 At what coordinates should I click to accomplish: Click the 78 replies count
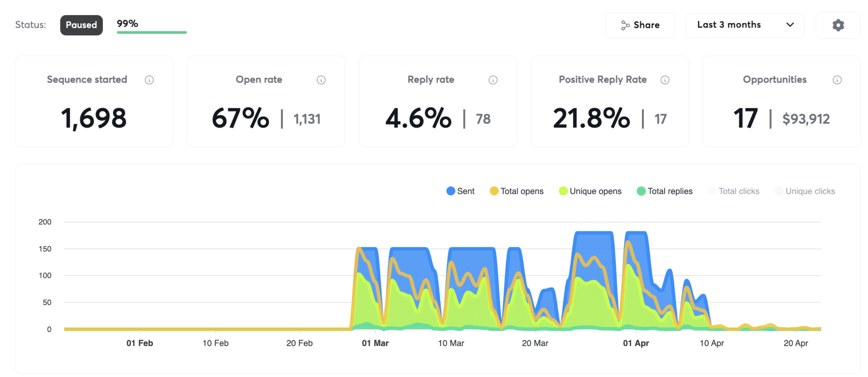pos(483,119)
